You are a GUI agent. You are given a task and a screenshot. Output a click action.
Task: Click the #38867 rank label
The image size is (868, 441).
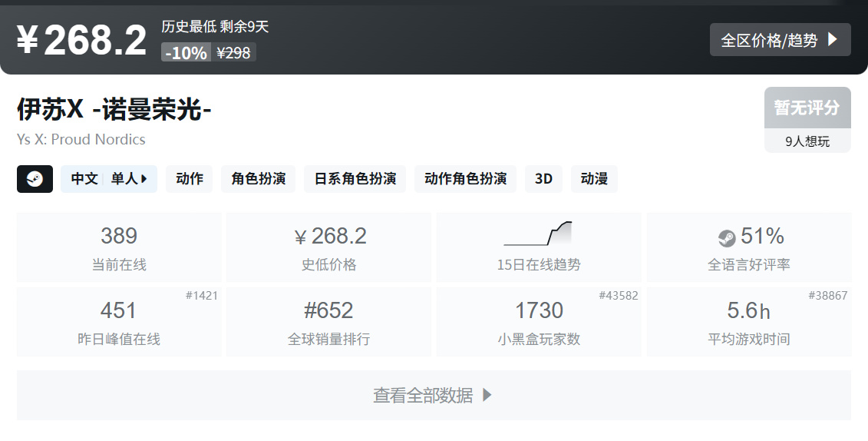pyautogui.click(x=827, y=295)
